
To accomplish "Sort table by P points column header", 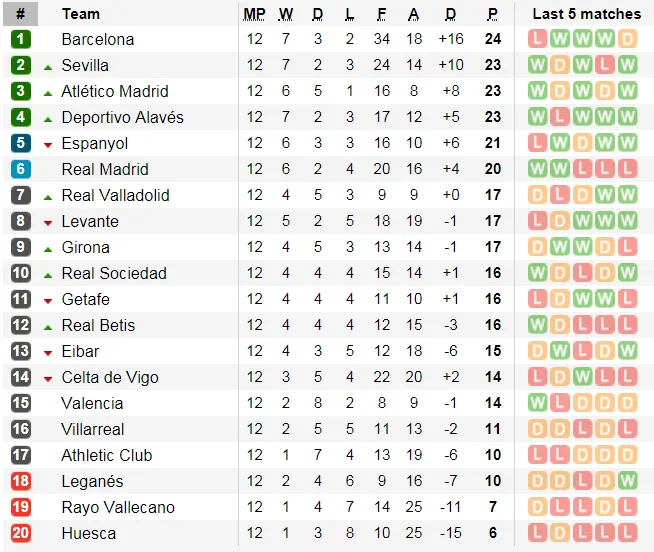I will pos(493,14).
